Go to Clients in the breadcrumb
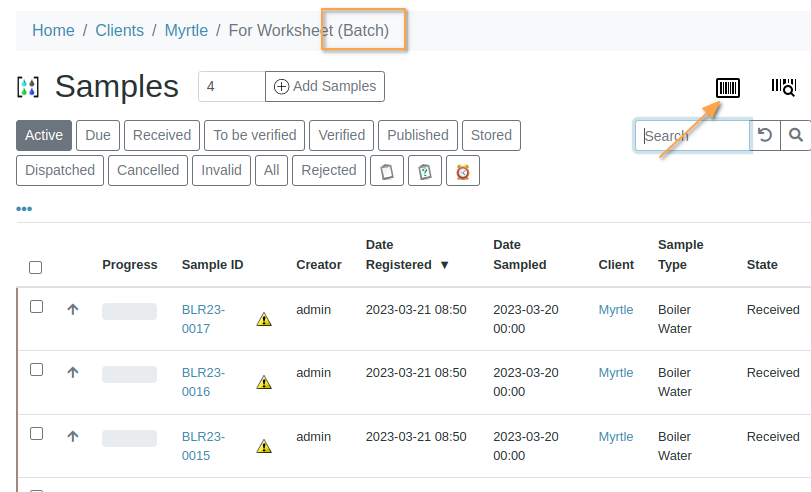811x492 pixels. (x=119, y=31)
